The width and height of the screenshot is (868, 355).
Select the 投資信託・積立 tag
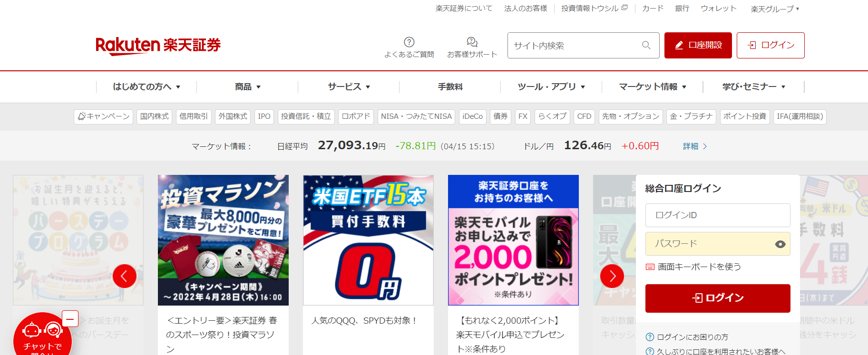pos(306,116)
